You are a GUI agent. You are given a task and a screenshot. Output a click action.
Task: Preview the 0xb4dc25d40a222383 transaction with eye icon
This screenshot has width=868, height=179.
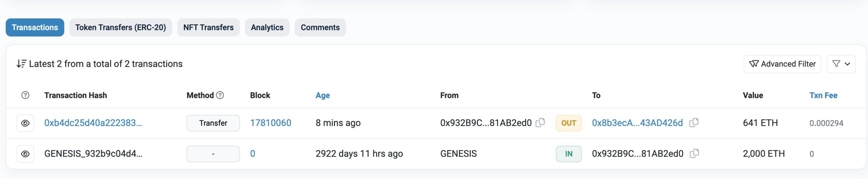pos(25,123)
